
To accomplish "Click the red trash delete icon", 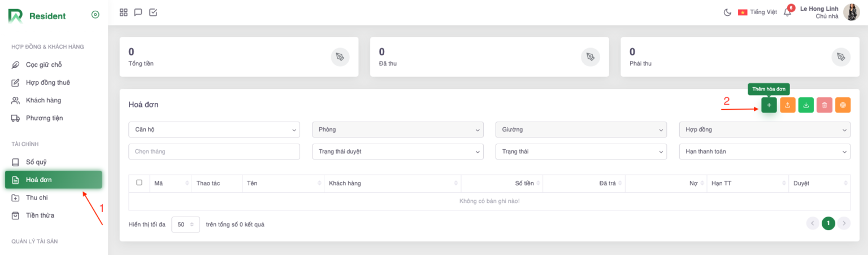I will tap(824, 105).
